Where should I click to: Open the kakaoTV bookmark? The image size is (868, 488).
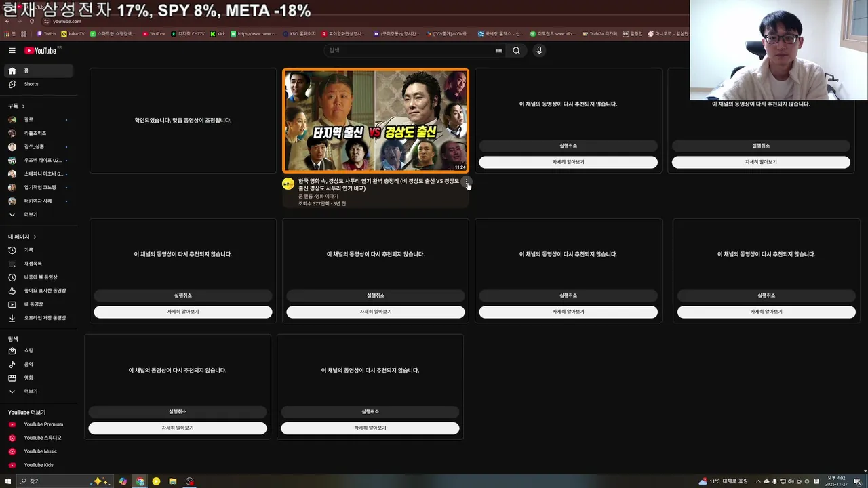click(x=73, y=33)
